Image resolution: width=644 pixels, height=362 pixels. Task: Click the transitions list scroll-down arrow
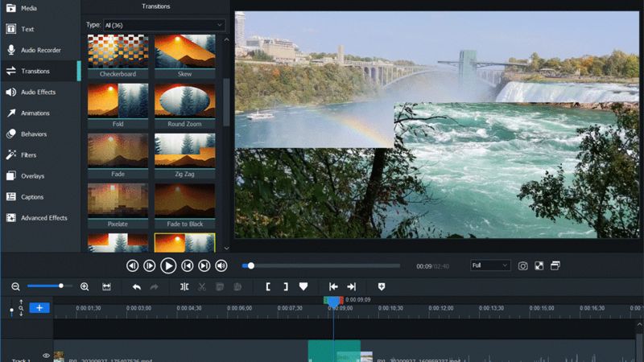click(227, 249)
